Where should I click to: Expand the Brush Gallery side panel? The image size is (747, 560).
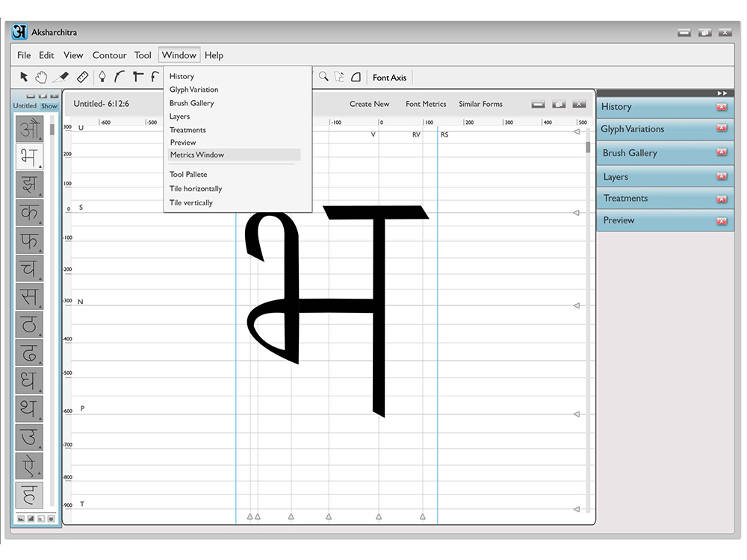pyautogui.click(x=665, y=153)
